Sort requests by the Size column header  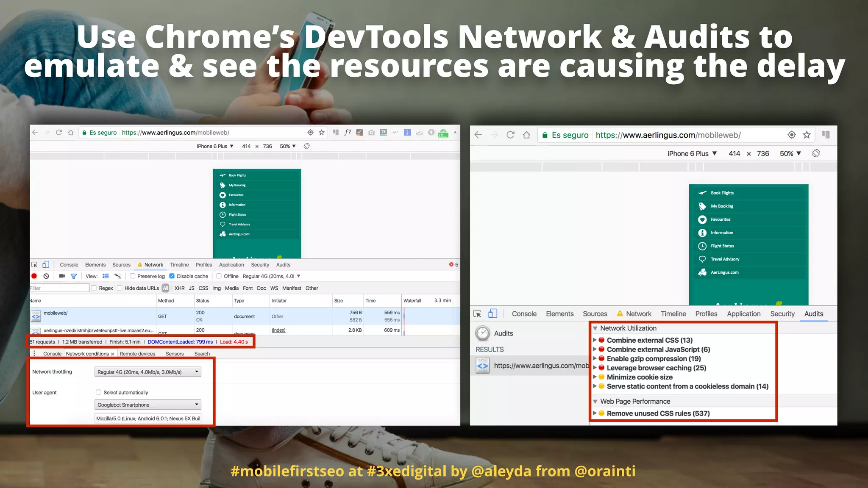348,301
